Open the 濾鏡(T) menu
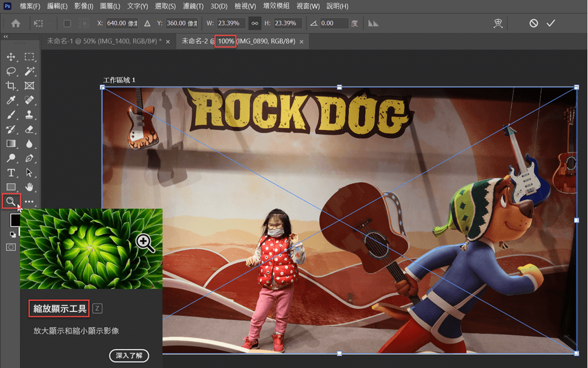 [x=193, y=6]
